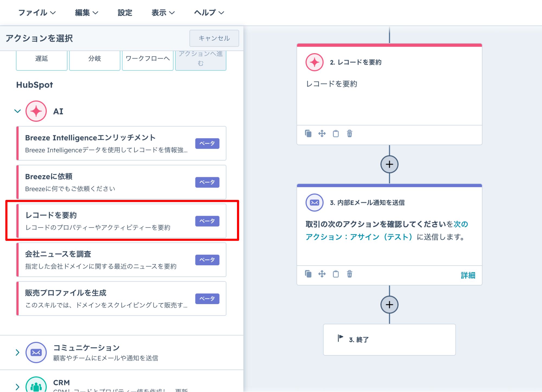Open the 編集 menu

[86, 13]
